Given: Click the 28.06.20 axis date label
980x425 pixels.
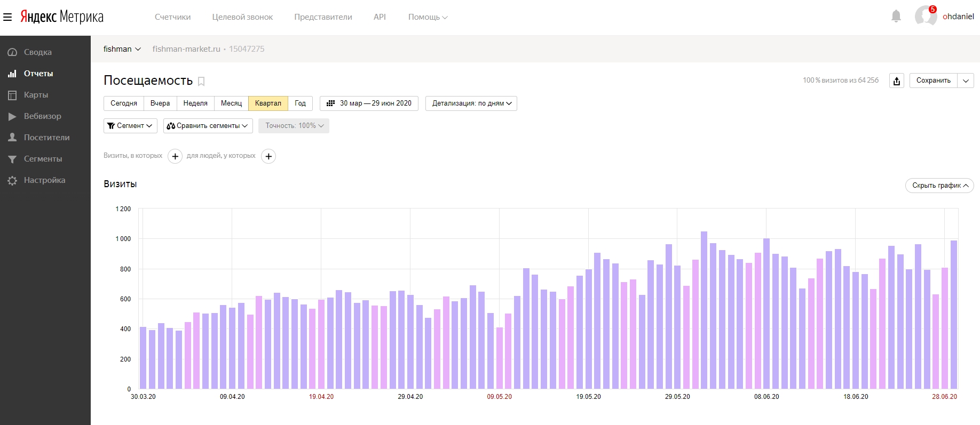Looking at the screenshot, I should pyautogui.click(x=944, y=397).
